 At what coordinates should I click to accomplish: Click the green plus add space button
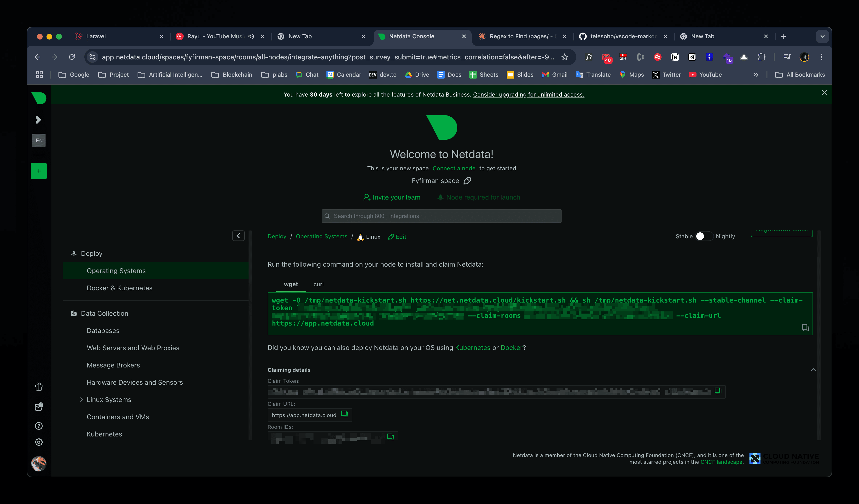[39, 171]
